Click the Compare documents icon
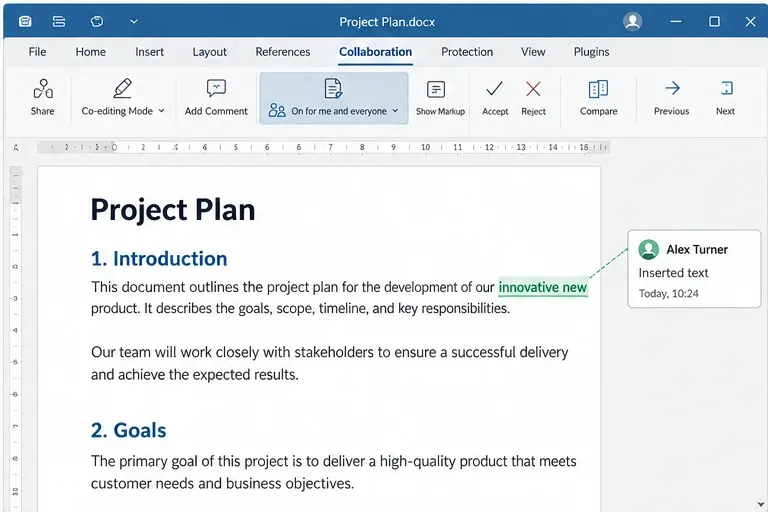Viewport: 768px width, 512px height. [598, 89]
